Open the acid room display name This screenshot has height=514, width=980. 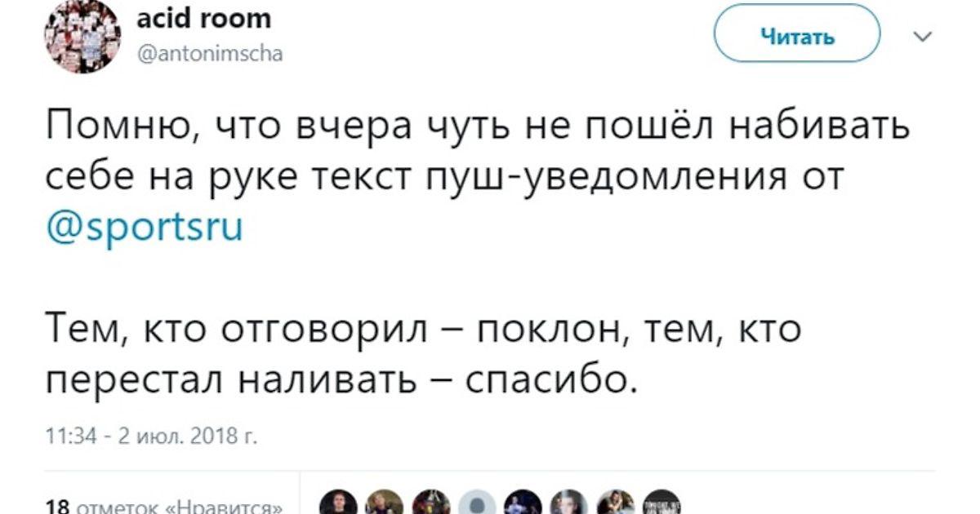203,19
